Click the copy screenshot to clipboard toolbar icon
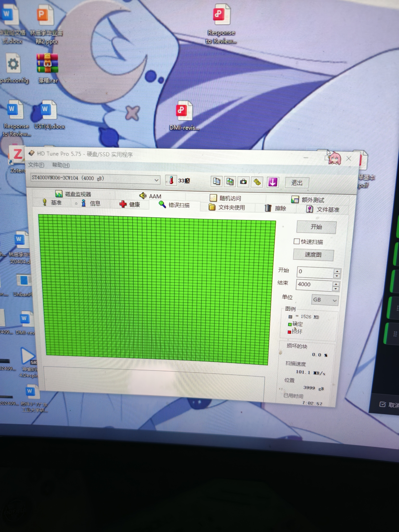This screenshot has width=399, height=532. [230, 182]
